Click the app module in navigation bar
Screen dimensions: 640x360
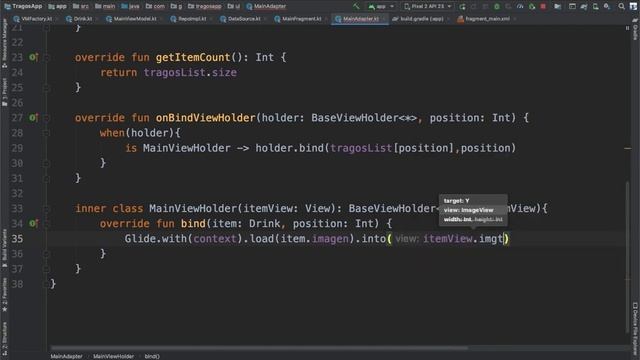57,6
